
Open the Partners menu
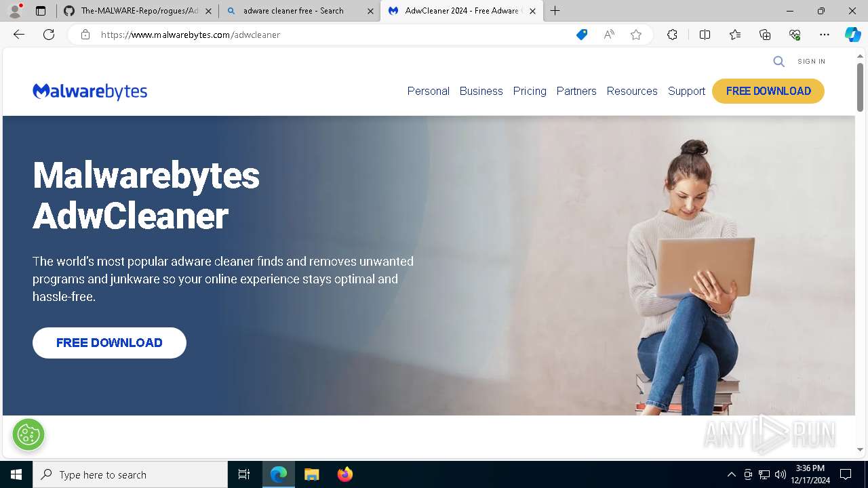point(576,91)
